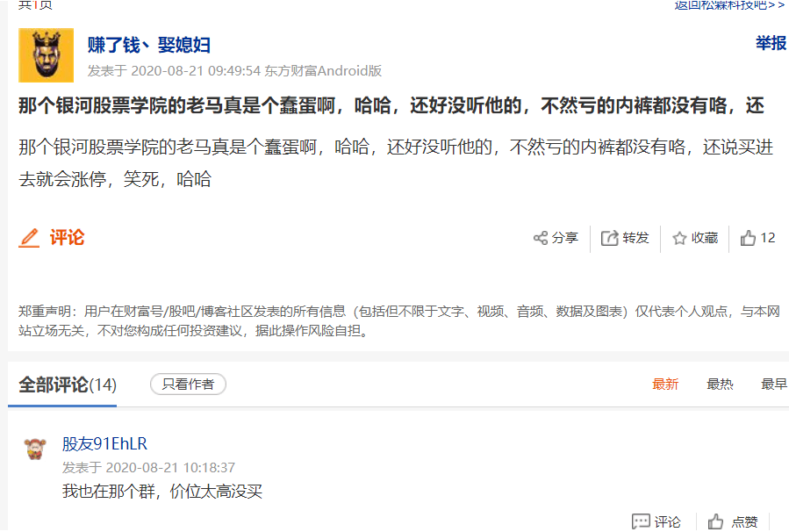Go back via 返回松霖科技吧 link

coord(729,5)
